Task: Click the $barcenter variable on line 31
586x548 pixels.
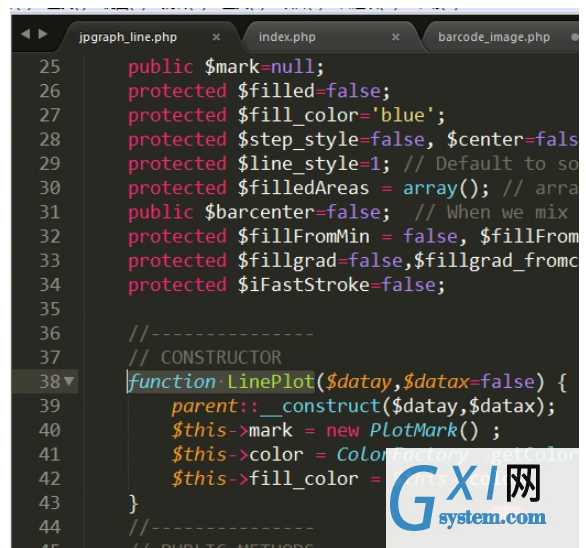Action: [x=259, y=212]
